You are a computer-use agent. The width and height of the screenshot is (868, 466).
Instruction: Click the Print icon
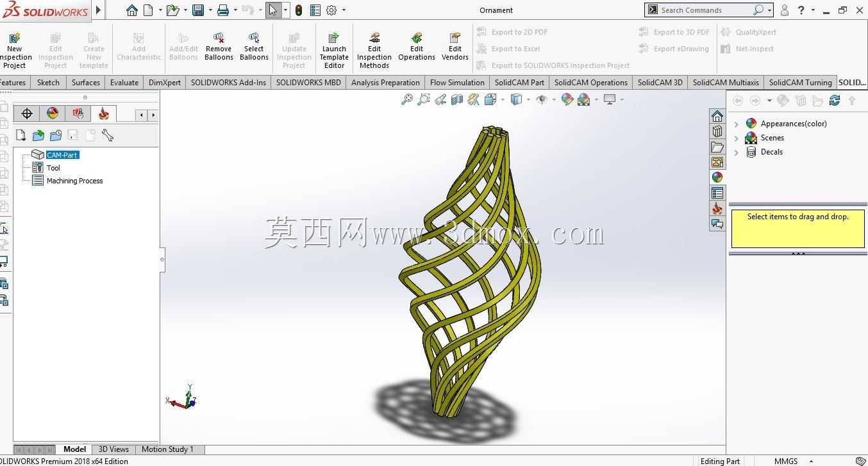click(223, 10)
